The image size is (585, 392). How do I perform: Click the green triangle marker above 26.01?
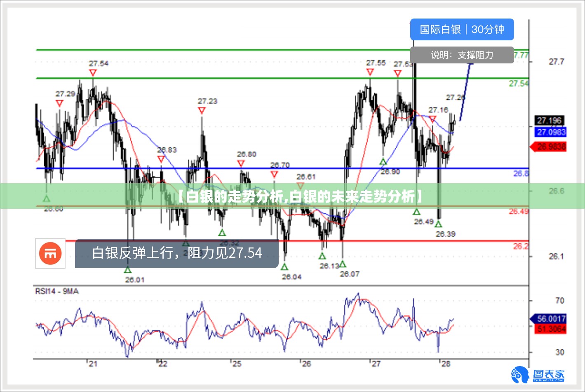[128, 270]
